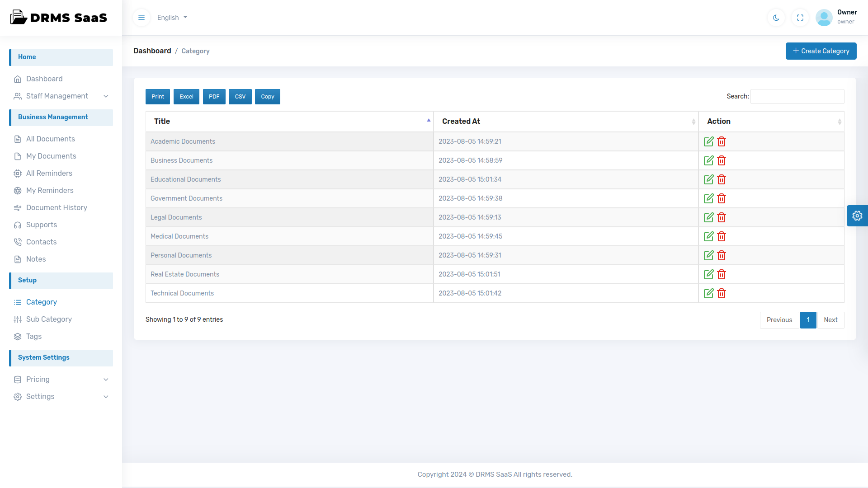This screenshot has width=868, height=488.
Task: Click the Create Category button
Action: 821,51
